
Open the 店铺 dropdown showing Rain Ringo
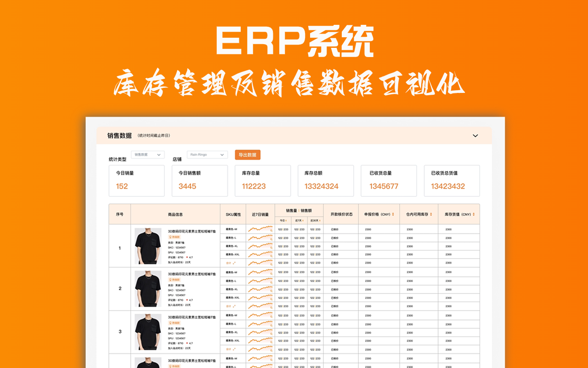click(x=207, y=155)
